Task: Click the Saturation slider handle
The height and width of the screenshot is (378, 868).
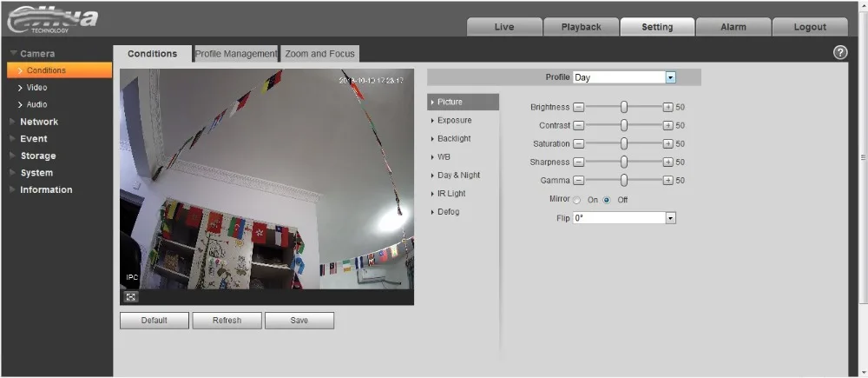Action: pos(624,143)
